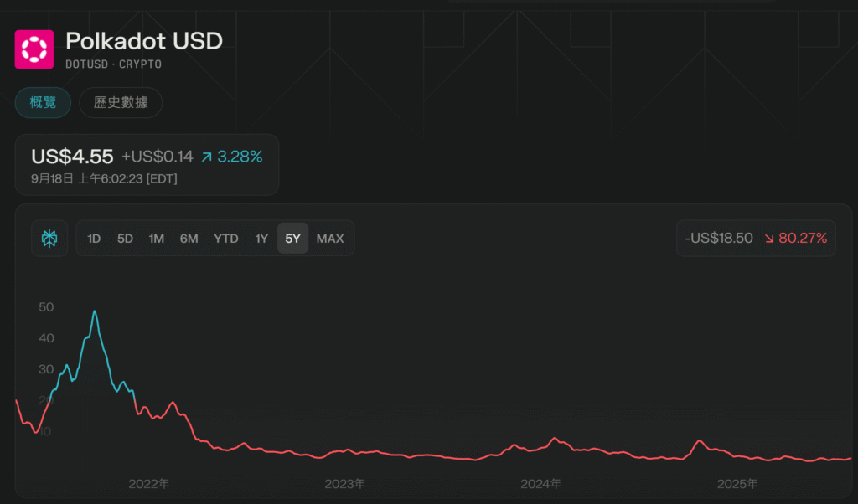Choose the 6M time range
The image size is (858, 504).
coord(189,239)
